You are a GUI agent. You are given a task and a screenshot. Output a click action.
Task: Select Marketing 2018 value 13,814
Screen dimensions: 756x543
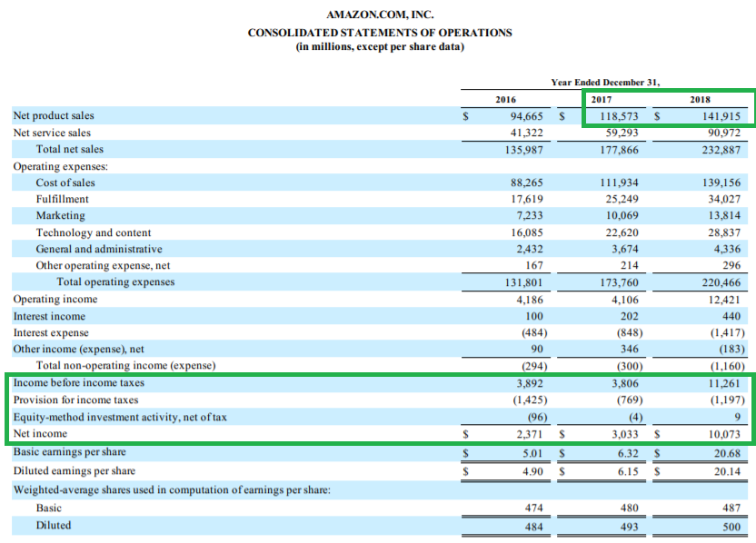click(724, 215)
